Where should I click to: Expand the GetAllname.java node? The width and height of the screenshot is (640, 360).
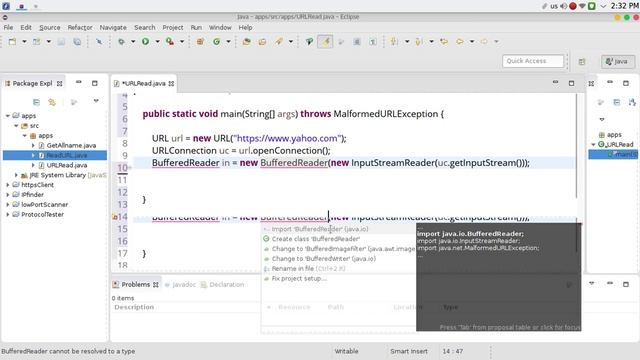pyautogui.click(x=33, y=145)
